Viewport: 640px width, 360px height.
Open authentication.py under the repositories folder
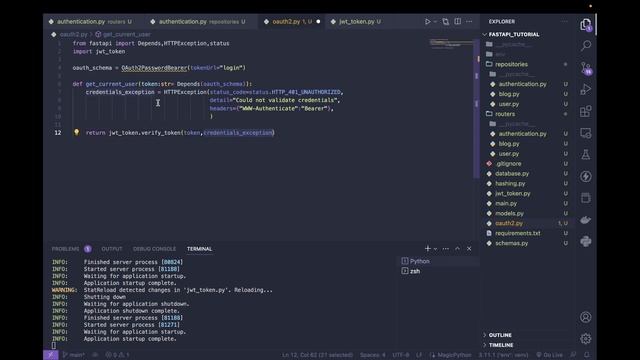click(522, 84)
